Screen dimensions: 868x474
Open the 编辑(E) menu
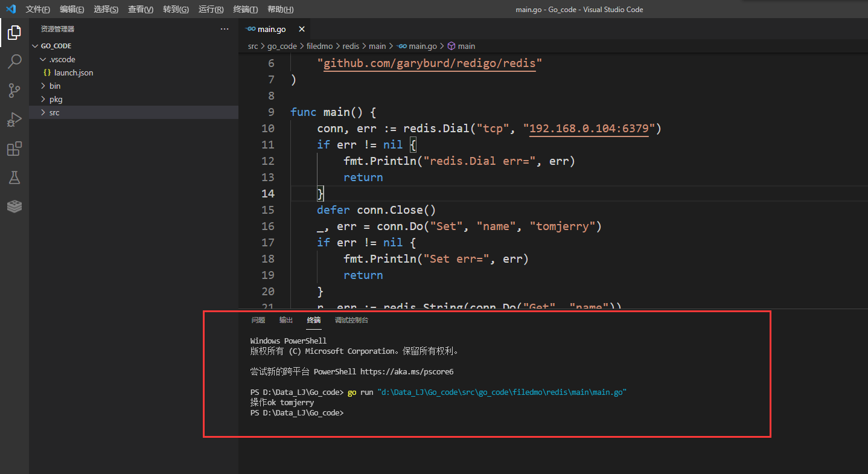click(x=72, y=10)
